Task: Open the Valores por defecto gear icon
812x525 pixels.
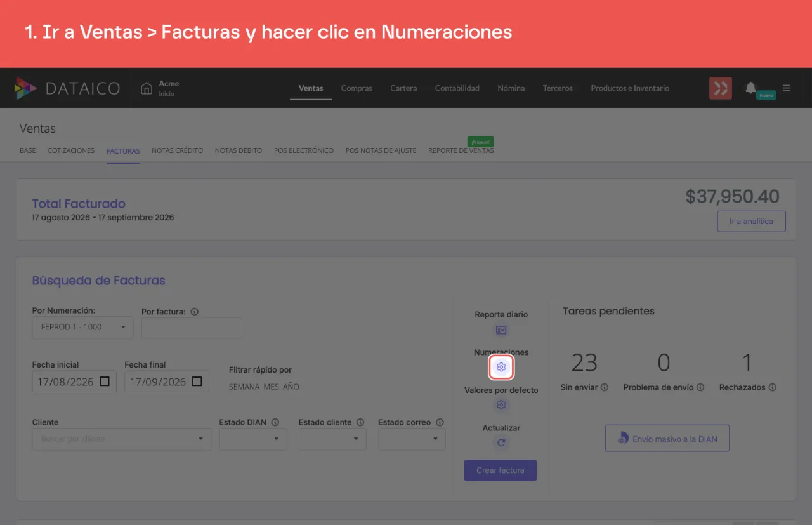Action: [501, 405]
